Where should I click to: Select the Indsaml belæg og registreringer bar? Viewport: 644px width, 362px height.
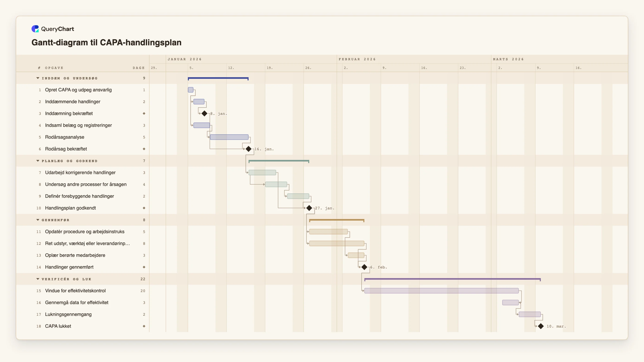(x=202, y=125)
